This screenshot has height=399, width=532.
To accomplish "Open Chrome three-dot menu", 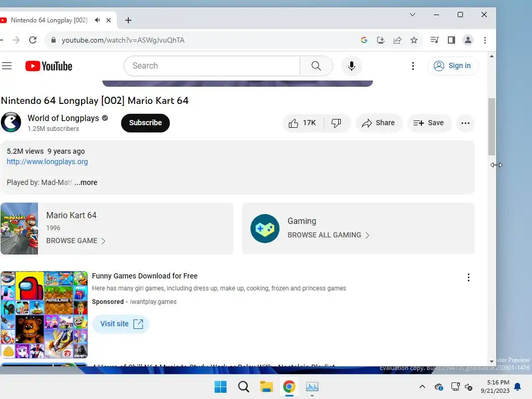I will pos(485,40).
